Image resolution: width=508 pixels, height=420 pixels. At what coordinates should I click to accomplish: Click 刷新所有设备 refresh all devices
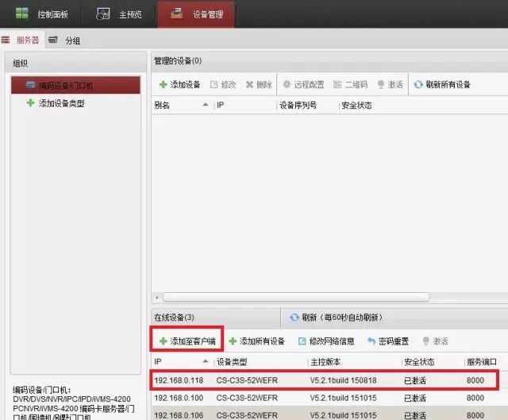[443, 84]
